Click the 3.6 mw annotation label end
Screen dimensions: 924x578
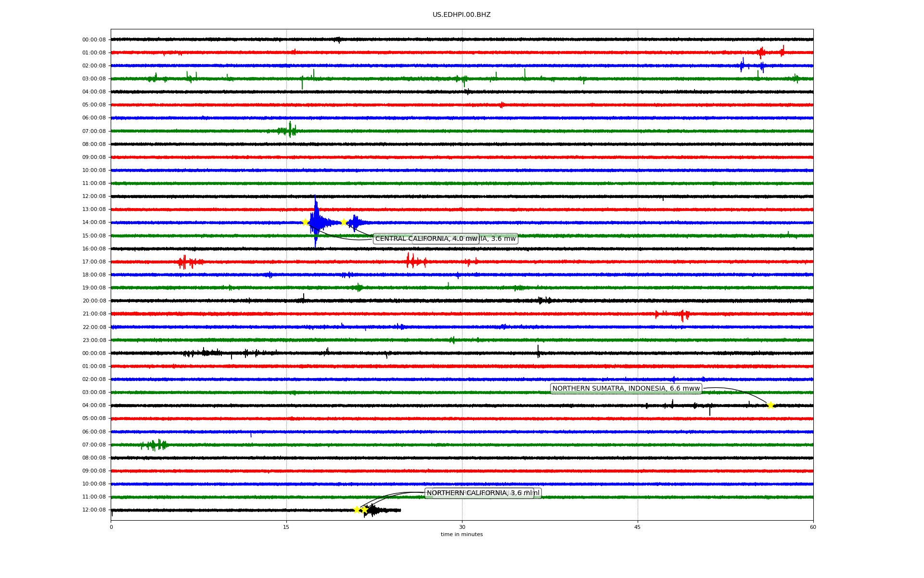(x=500, y=239)
